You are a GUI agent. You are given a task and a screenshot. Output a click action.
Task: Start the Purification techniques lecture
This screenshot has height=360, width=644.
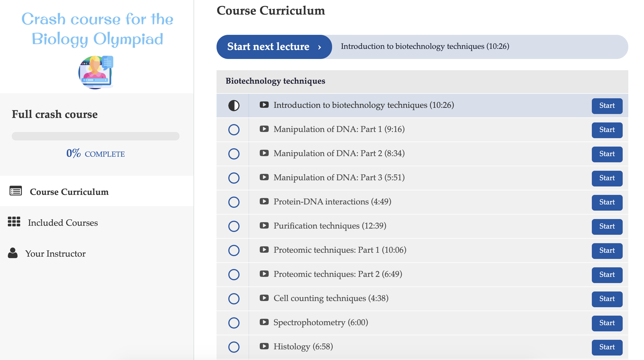[607, 227]
